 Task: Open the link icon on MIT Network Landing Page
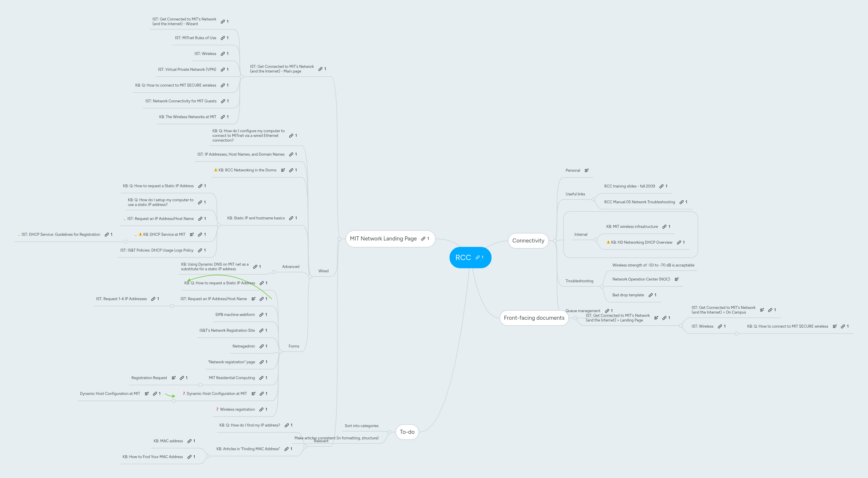423,238
